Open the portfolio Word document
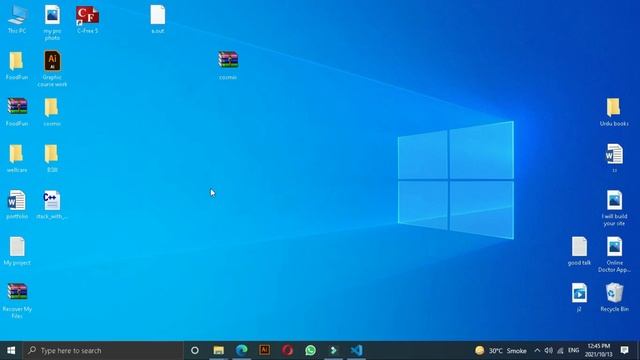Image resolution: width=640 pixels, height=360 pixels. pos(17,205)
